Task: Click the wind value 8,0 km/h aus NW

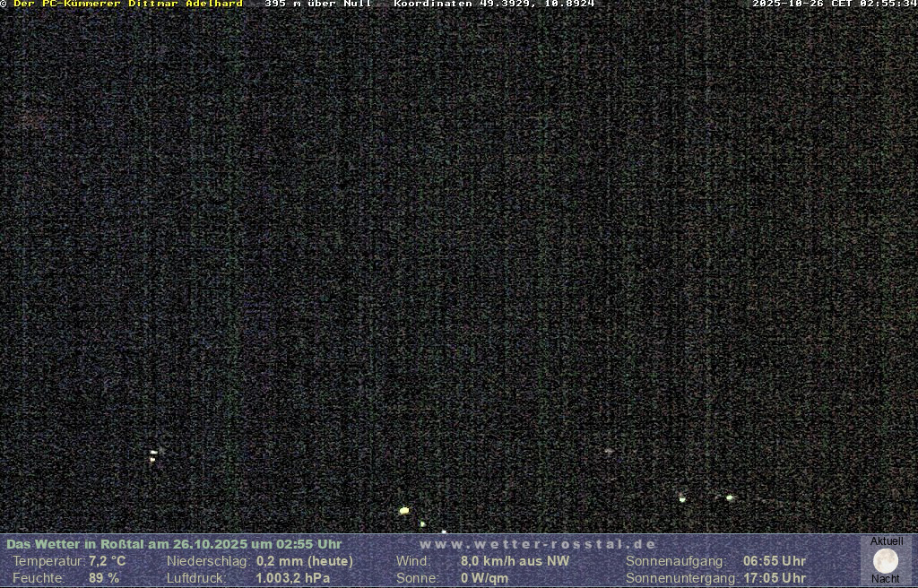Action: pos(515,561)
